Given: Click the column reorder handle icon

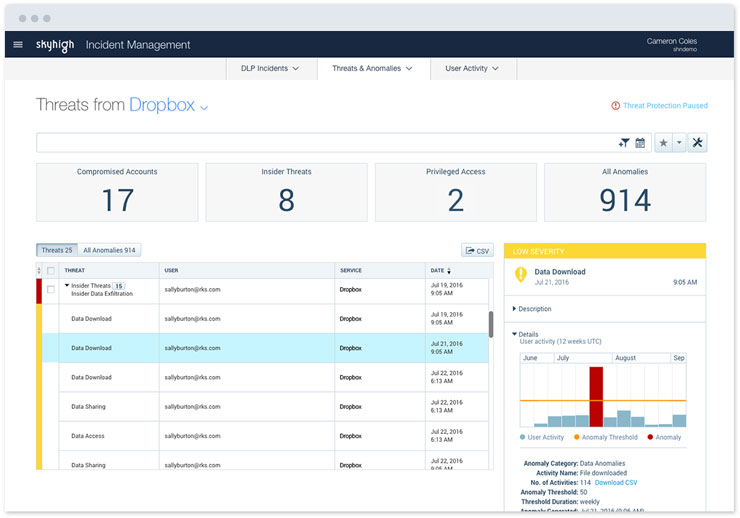Looking at the screenshot, I should click(x=39, y=271).
